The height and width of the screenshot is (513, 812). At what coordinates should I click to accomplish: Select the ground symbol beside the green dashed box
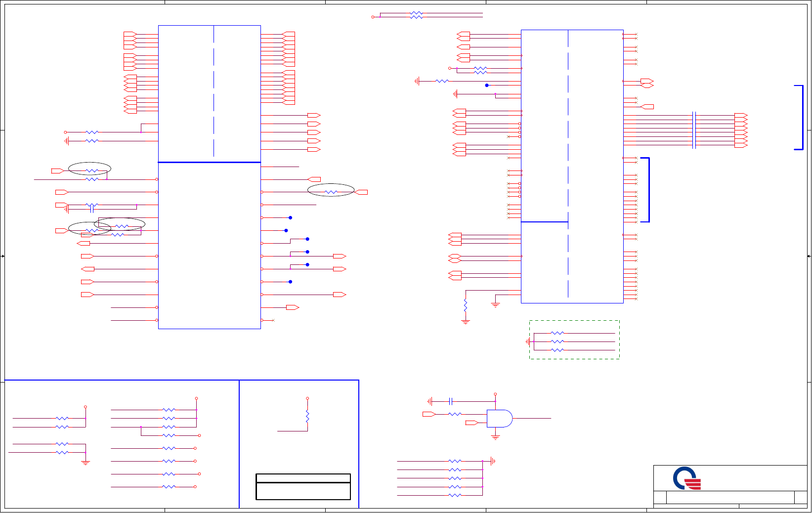[x=528, y=342]
